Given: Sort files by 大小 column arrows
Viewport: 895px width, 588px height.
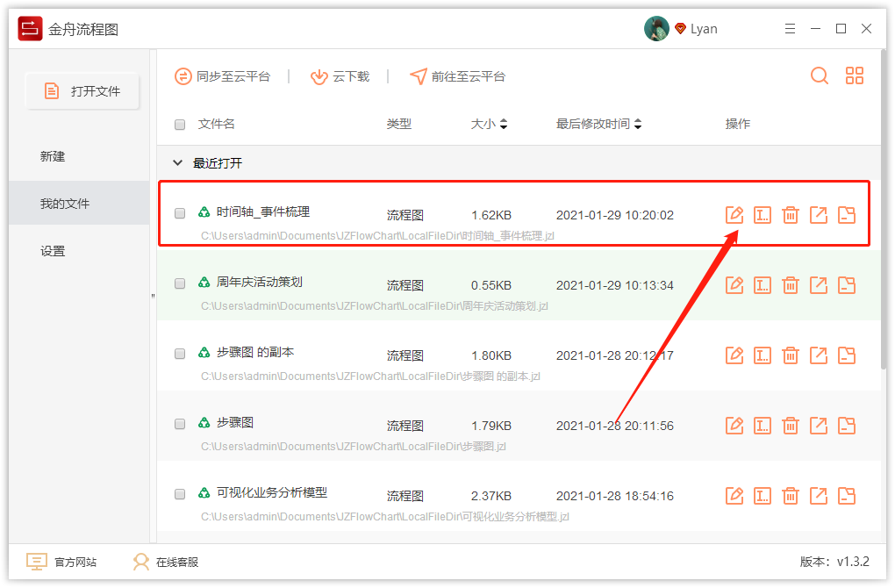Looking at the screenshot, I should 504,124.
